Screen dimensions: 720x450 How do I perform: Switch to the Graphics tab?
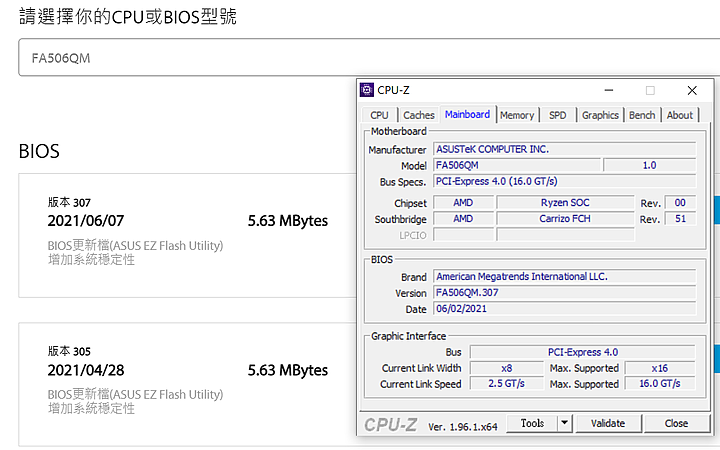(600, 115)
